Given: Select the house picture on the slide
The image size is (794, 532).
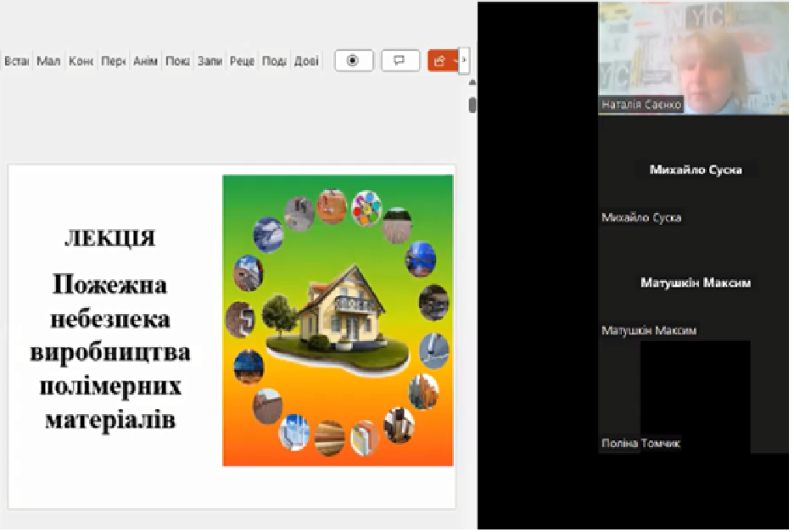Looking at the screenshot, I should click(338, 319).
